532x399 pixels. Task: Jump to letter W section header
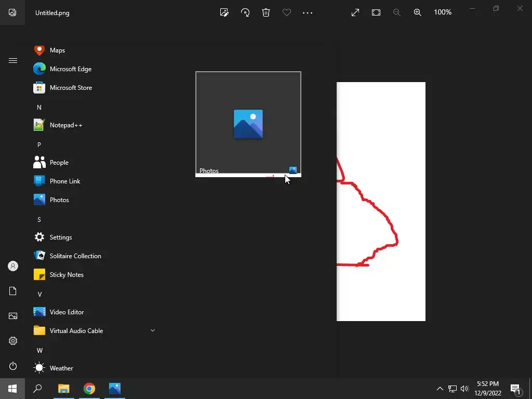click(x=39, y=350)
